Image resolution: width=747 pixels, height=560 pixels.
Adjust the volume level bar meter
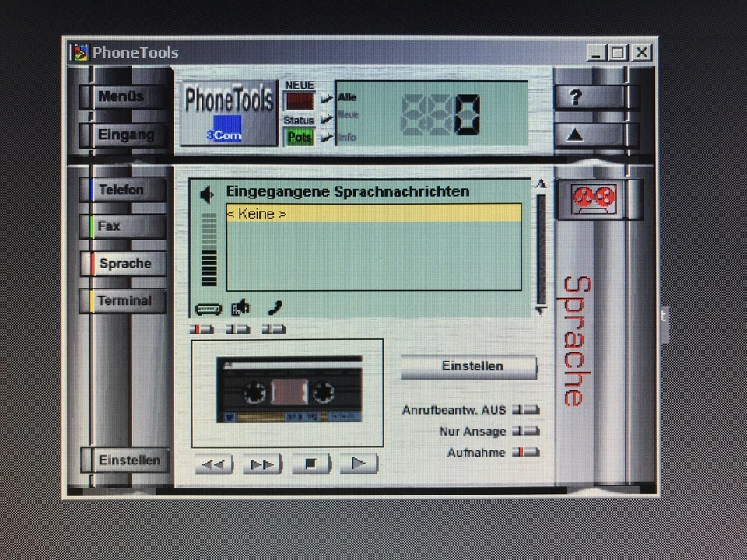[209, 249]
